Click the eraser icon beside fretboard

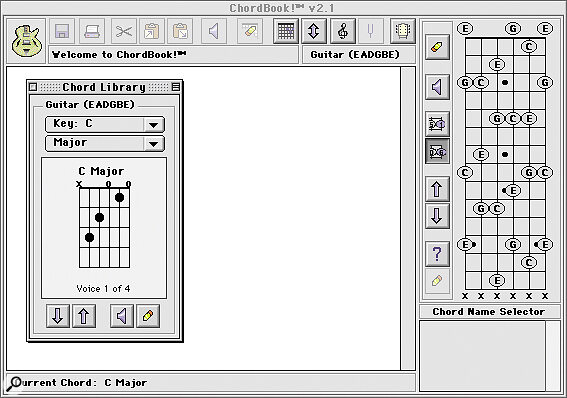tap(437, 47)
